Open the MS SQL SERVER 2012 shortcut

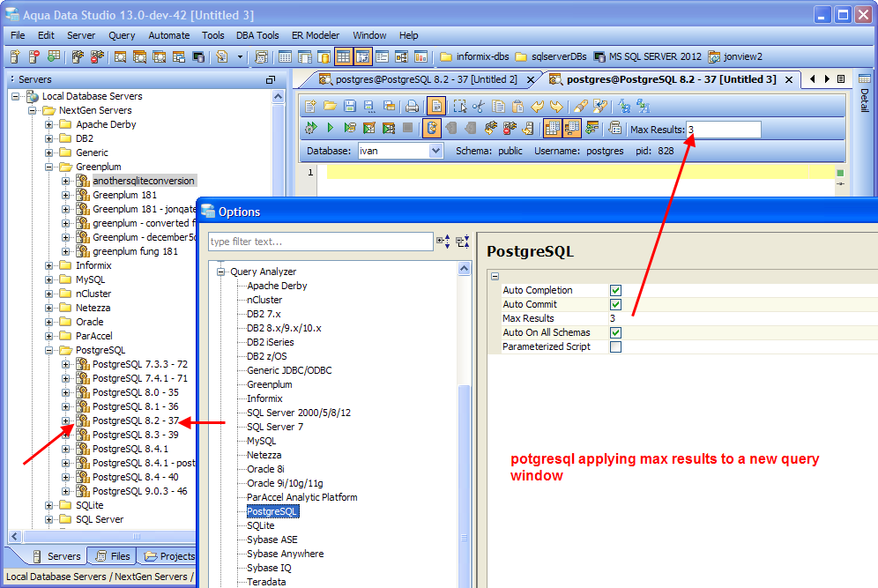tap(648, 56)
